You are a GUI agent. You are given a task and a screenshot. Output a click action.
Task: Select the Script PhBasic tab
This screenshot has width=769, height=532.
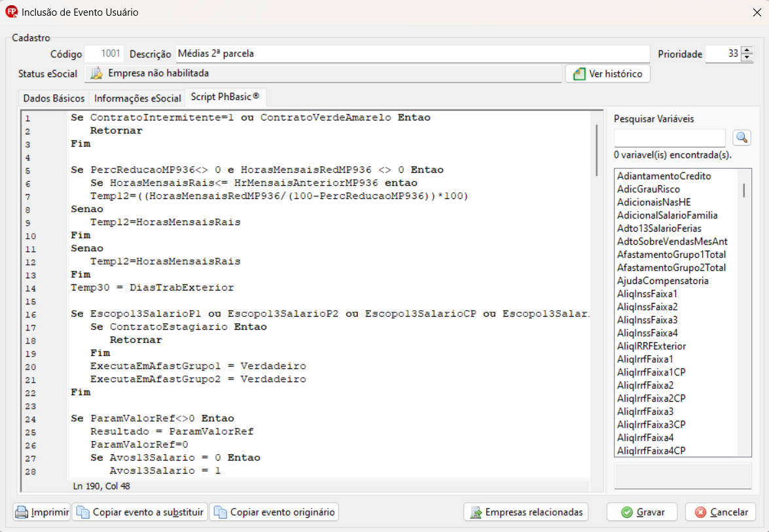coord(225,98)
